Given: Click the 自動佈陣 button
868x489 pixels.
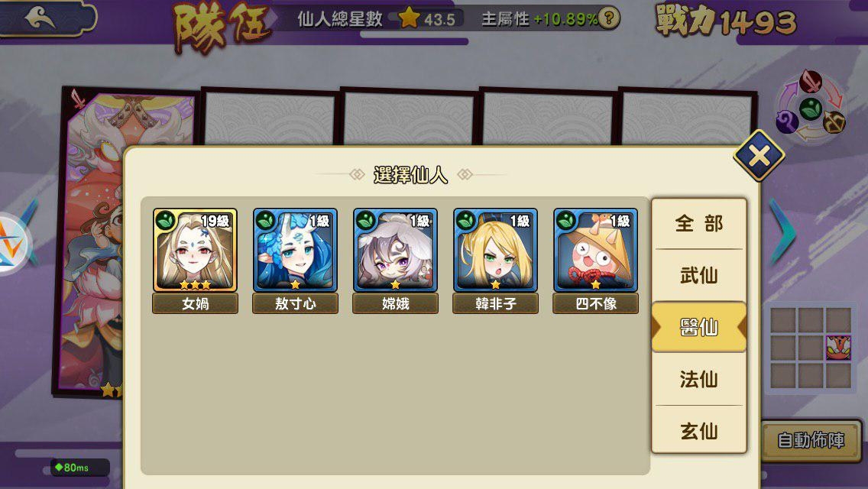Looking at the screenshot, I should 811,441.
